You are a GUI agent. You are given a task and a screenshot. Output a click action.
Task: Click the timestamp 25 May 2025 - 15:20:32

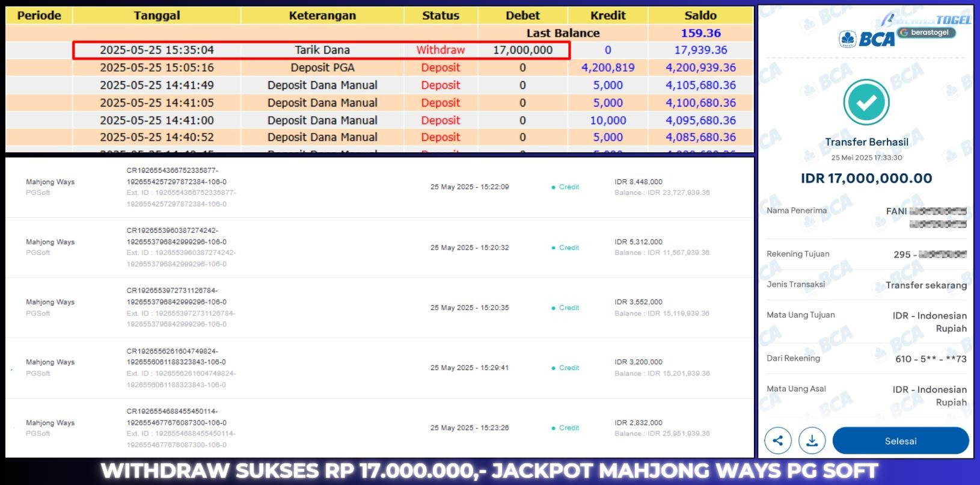[x=470, y=247]
